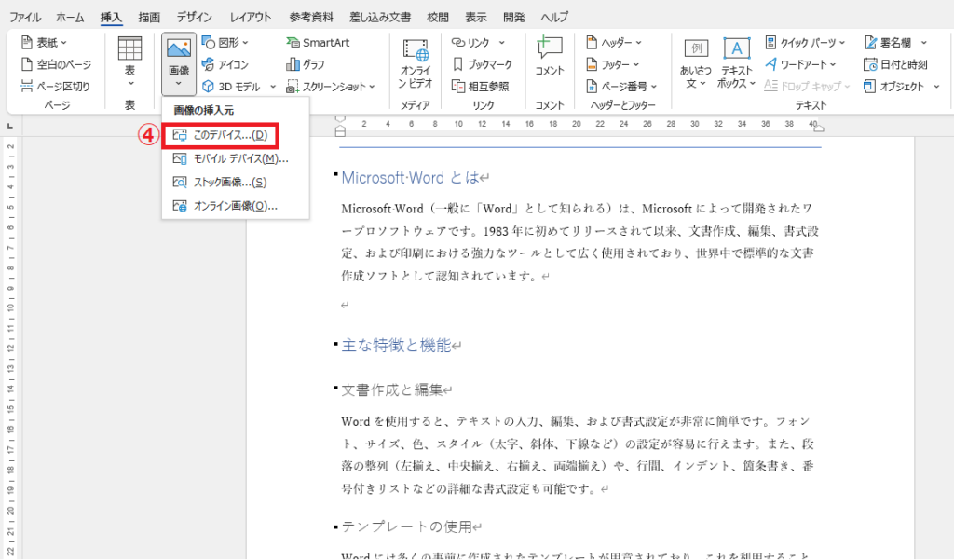Choose モバイル デバイス(M)... from image menu
Screen dimensions: 954x560
click(x=236, y=159)
